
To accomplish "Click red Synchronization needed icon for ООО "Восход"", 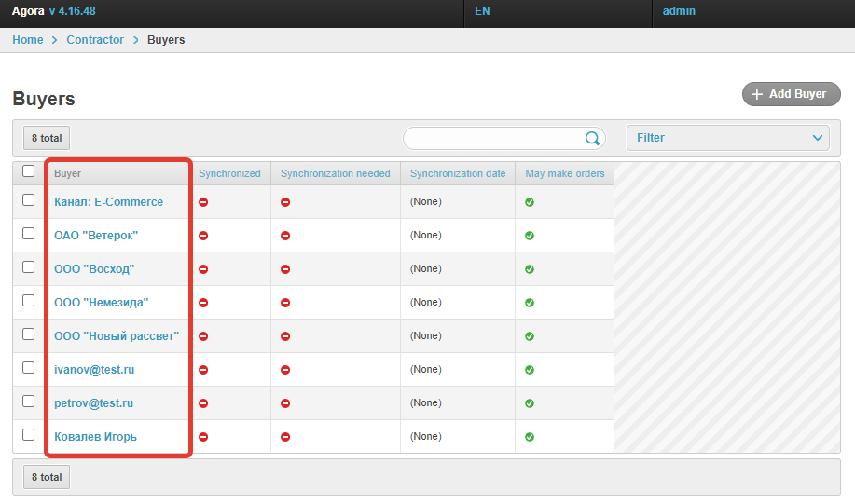I will coord(285,269).
